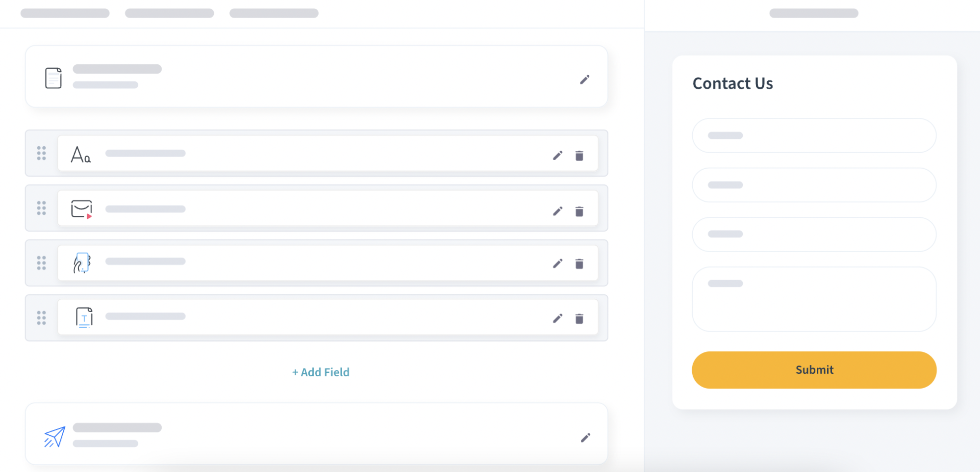The image size is (980, 472).
Task: Delete the phone field with trash icon
Action: (579, 263)
